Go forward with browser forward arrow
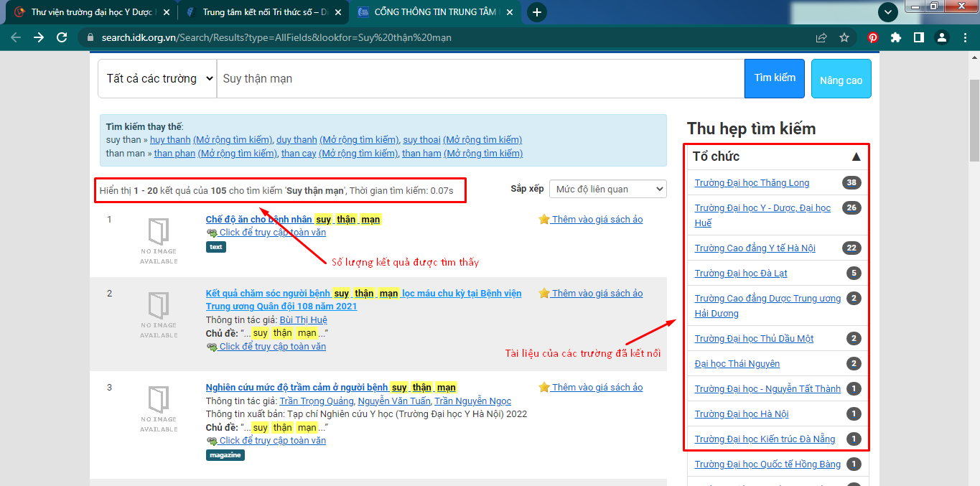Image resolution: width=980 pixels, height=486 pixels. point(39,37)
